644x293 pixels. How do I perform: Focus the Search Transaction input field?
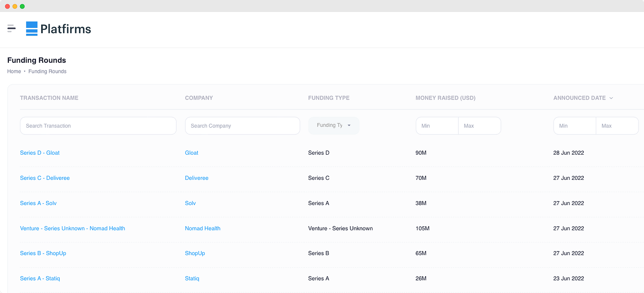point(98,126)
